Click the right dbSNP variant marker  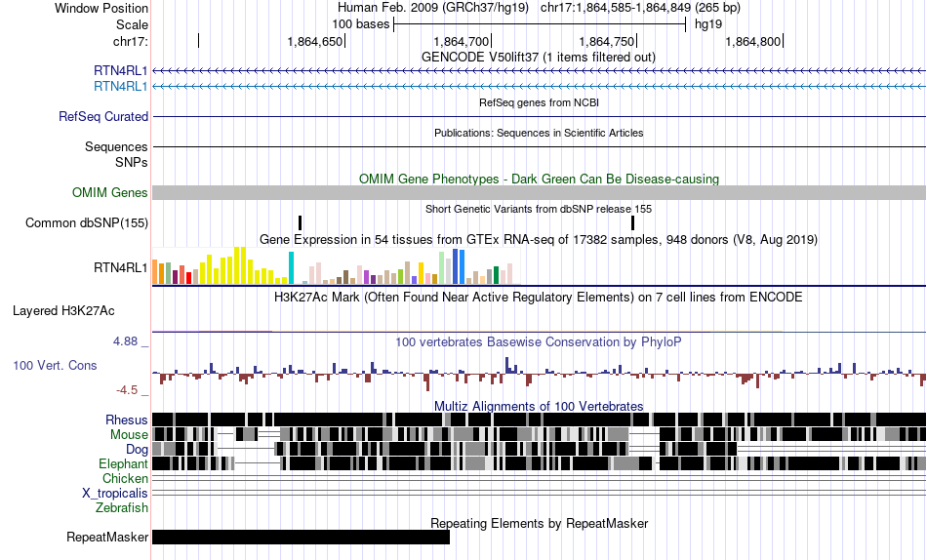point(632,223)
